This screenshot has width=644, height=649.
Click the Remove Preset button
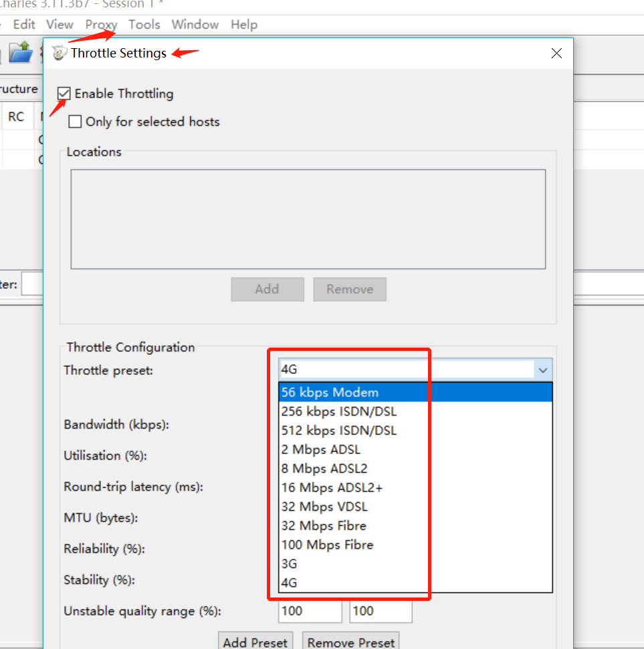click(x=351, y=641)
